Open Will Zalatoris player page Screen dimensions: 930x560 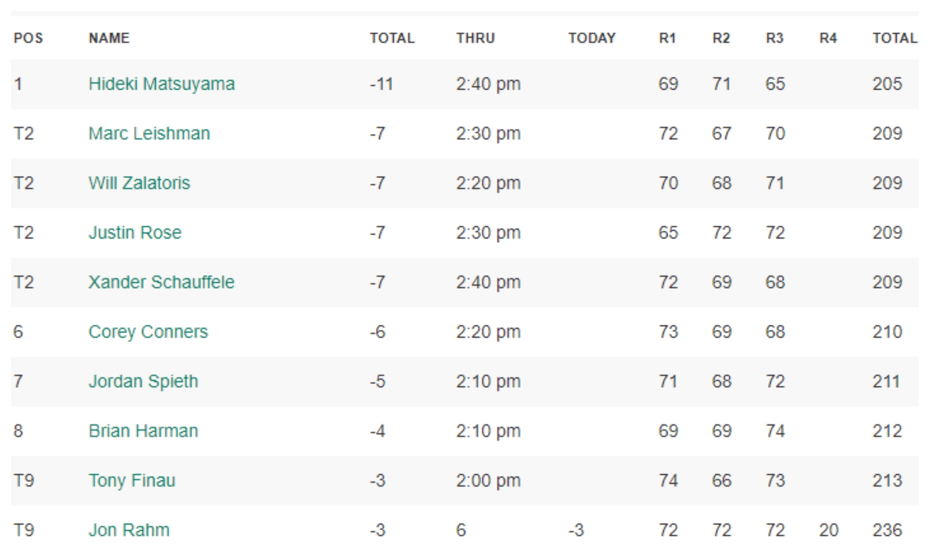point(139,183)
